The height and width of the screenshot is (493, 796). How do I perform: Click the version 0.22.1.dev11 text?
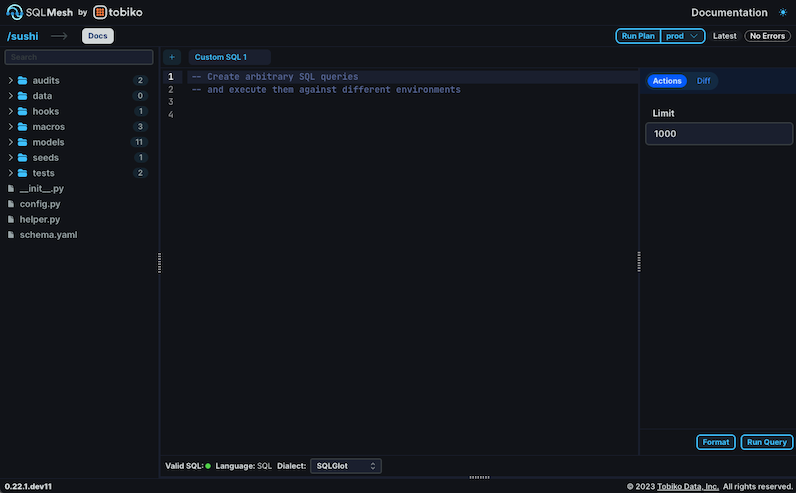coord(28,486)
